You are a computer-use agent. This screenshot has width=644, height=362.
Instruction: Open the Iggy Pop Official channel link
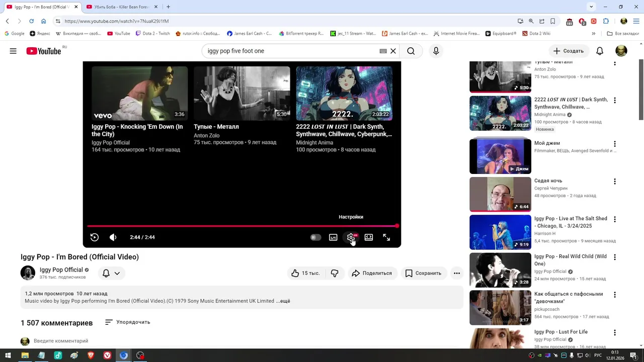(x=61, y=270)
